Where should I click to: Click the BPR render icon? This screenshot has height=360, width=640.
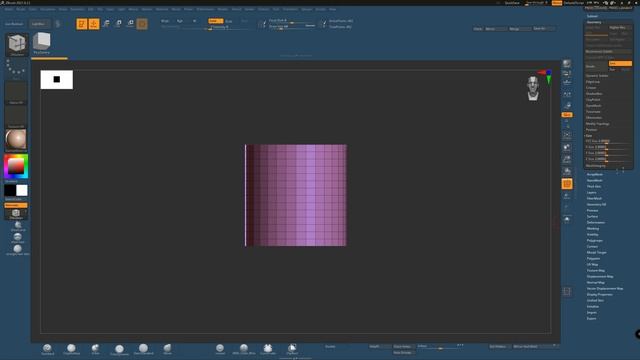[567, 64]
